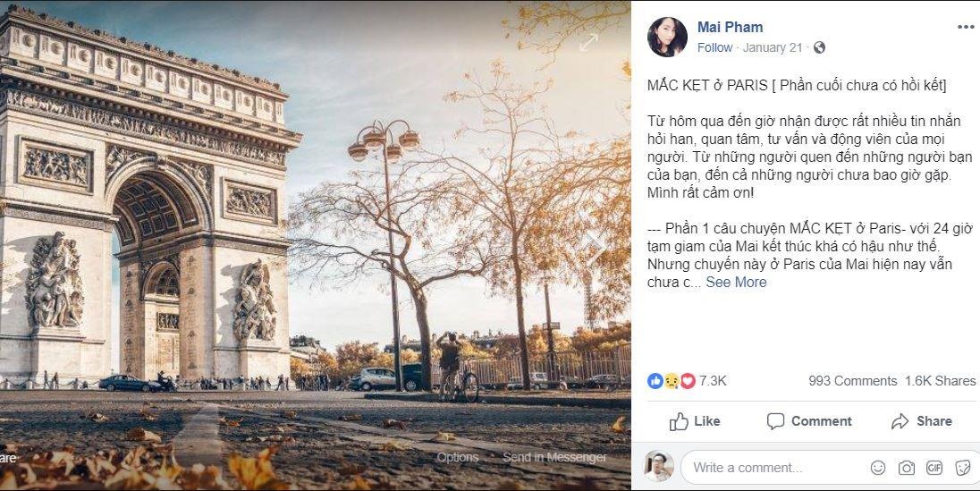
Task: Attach a photo using camera icon
Action: (906, 468)
